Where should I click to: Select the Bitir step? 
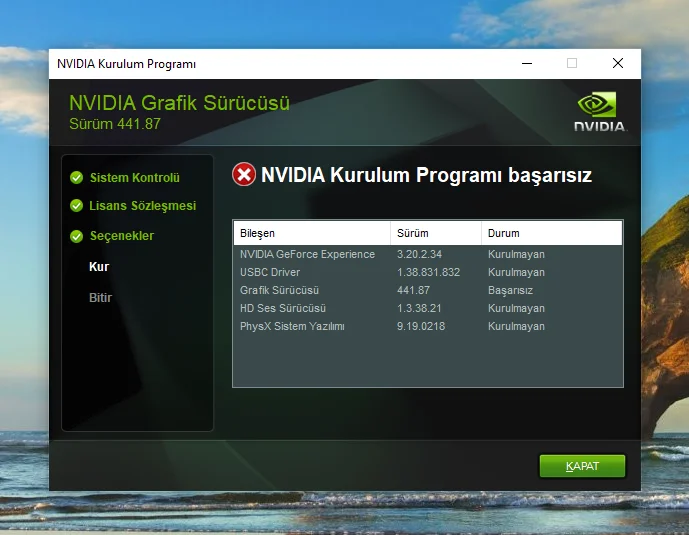[x=100, y=297]
